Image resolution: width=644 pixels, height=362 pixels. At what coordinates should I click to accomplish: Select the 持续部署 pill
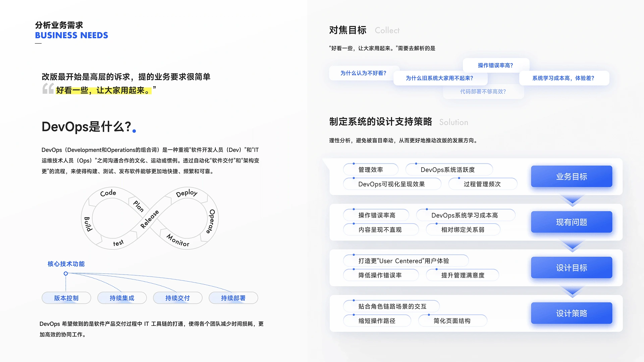(233, 298)
